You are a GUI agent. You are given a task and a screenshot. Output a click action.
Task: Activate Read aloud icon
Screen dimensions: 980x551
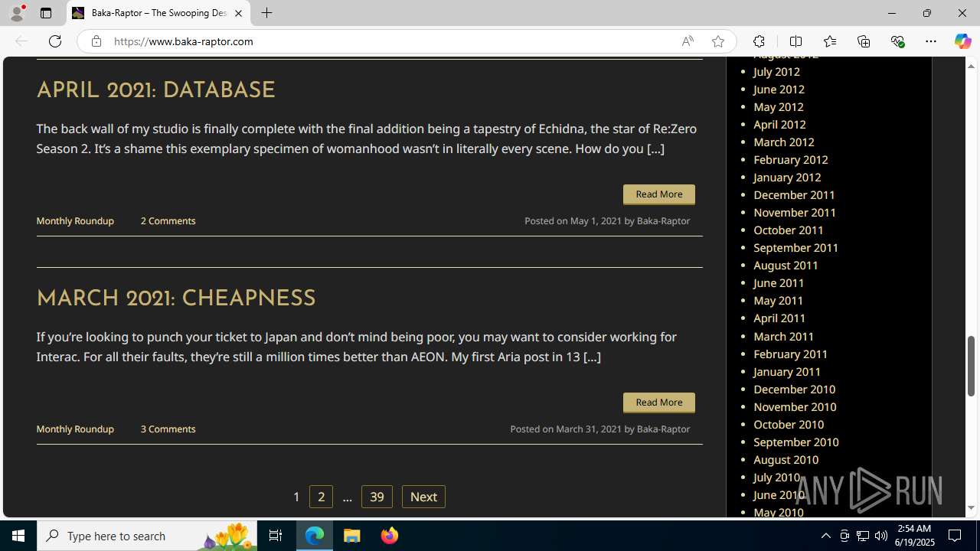click(688, 41)
